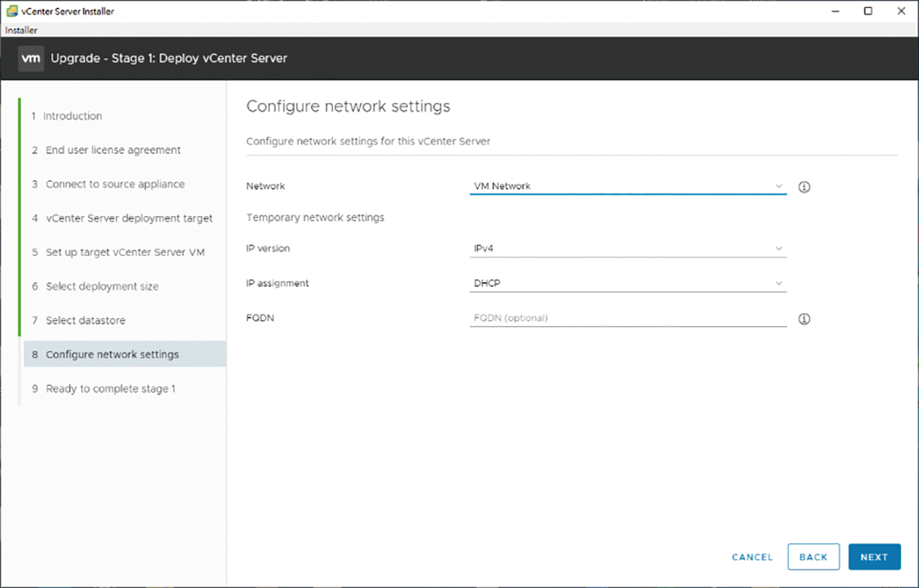Click the 'IP assignment' field label
Screen dimensions: 919x588
click(278, 283)
